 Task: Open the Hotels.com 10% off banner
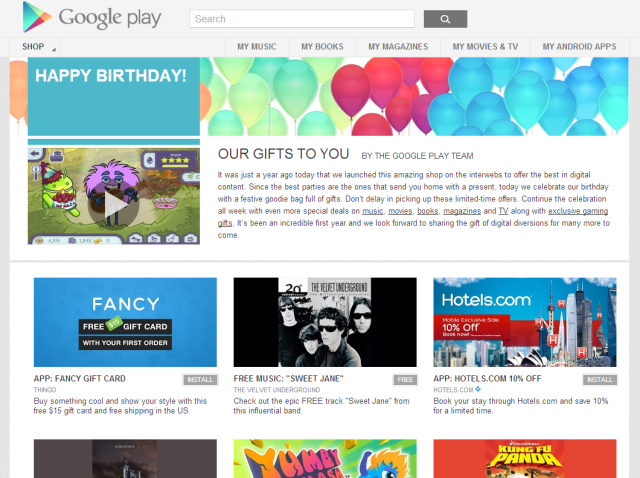525,322
